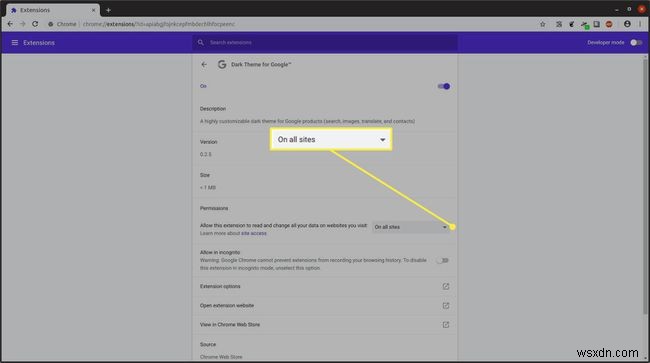This screenshot has height=363, width=650.
Task: Click the browser Forward arrow
Action: coord(22,24)
